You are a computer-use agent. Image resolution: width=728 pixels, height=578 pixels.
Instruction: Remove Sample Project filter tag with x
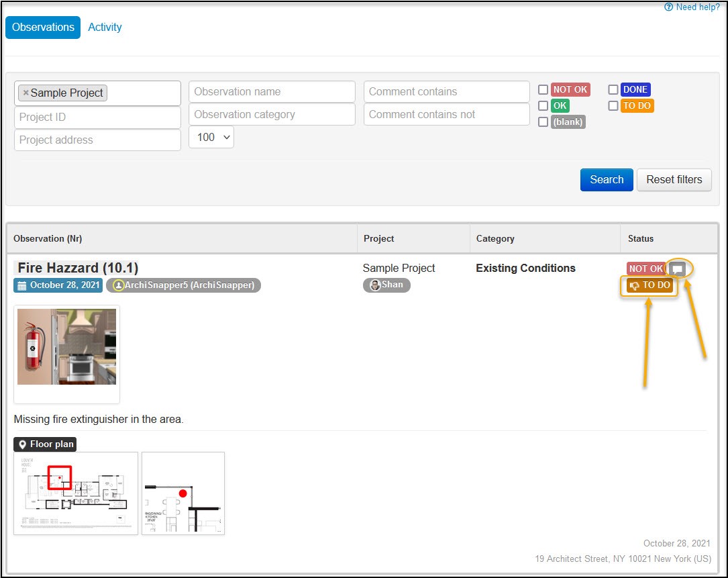[x=26, y=93]
